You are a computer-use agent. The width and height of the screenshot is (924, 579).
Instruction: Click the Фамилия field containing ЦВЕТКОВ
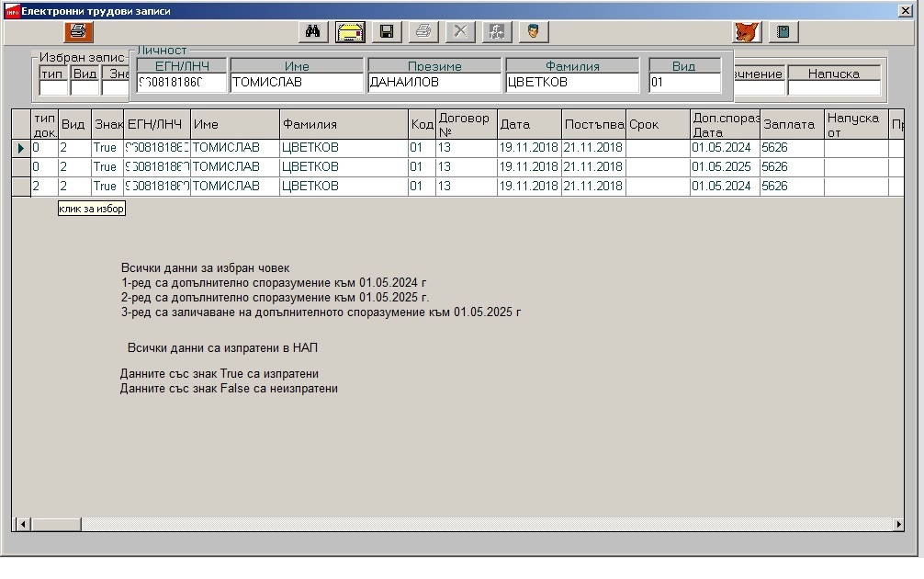point(572,83)
